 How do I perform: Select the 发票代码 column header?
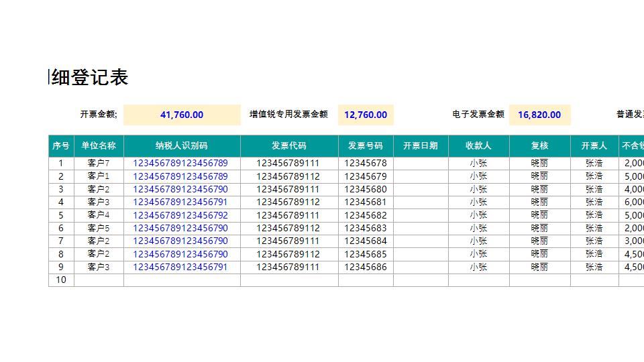click(x=289, y=146)
